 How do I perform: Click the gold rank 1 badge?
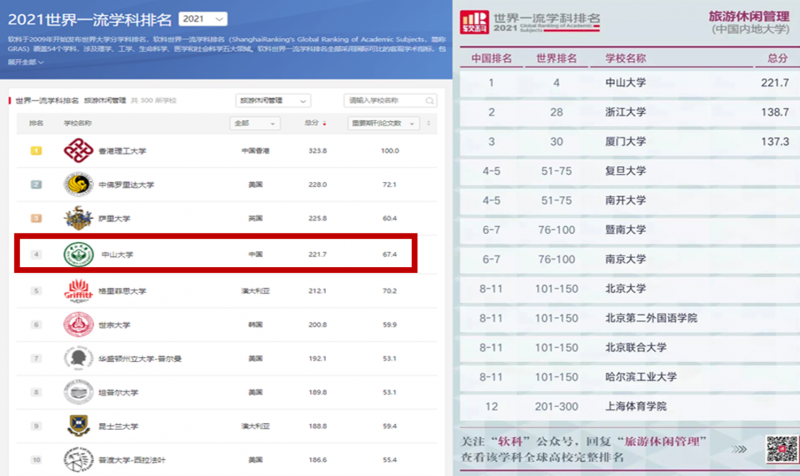(x=36, y=151)
